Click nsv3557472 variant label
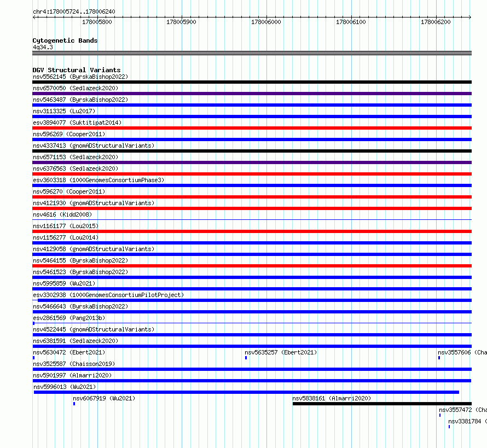Viewport: 487px width, 448px height. click(x=463, y=410)
